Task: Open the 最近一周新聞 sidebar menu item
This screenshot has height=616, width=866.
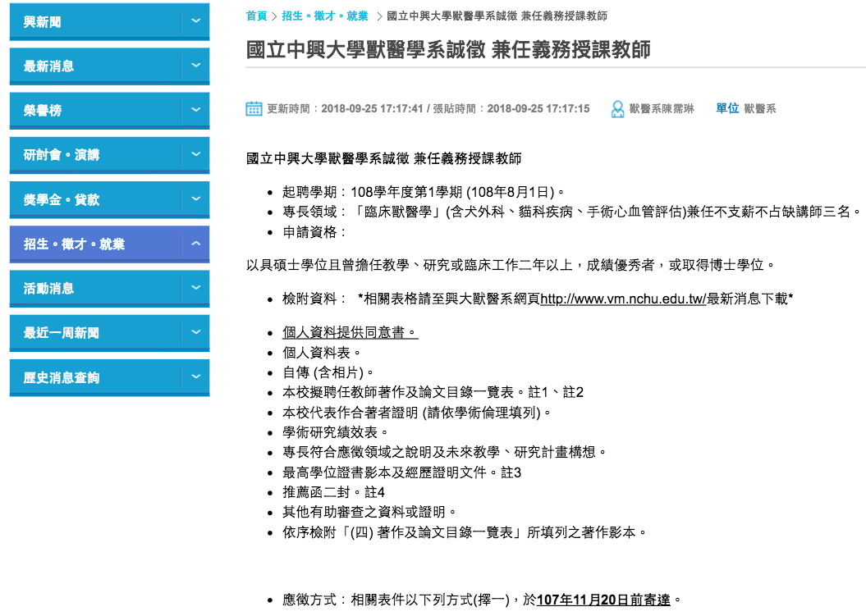Action: pyautogui.click(x=109, y=333)
